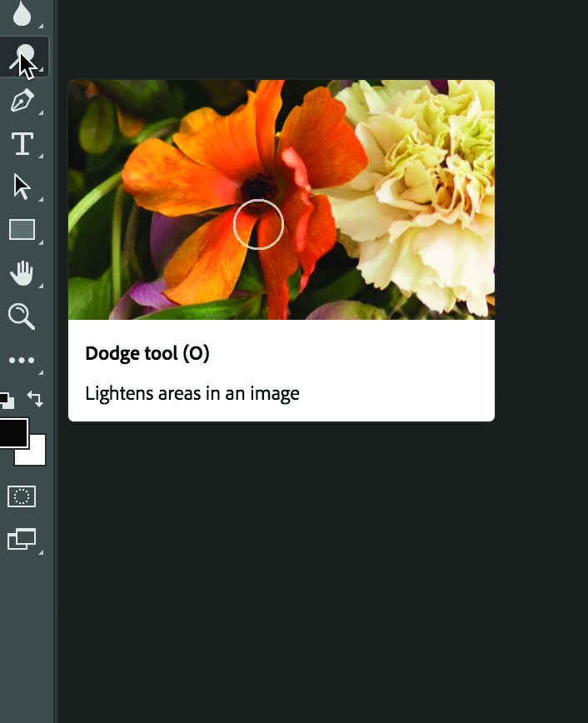Click the black foreground color swatch
The width and height of the screenshot is (588, 723).
12,432
